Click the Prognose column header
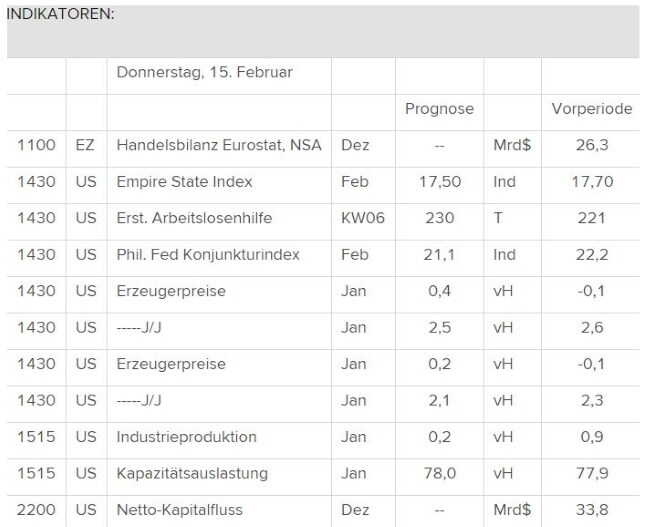Viewport: 657px width, 527px height. coord(439,109)
